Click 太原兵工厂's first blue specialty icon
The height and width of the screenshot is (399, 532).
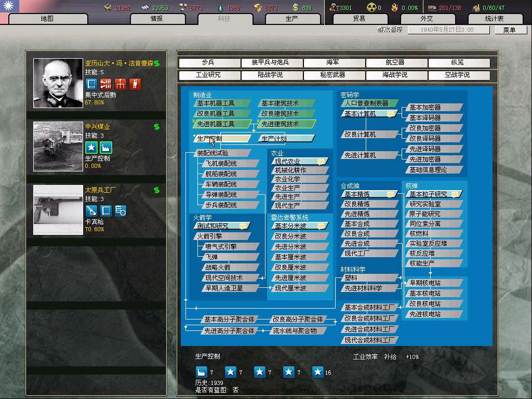[91, 211]
